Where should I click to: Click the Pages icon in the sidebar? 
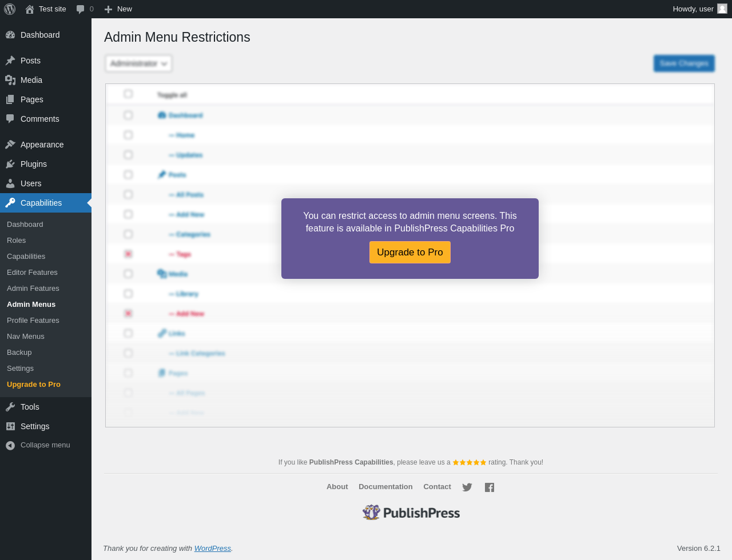click(x=10, y=99)
